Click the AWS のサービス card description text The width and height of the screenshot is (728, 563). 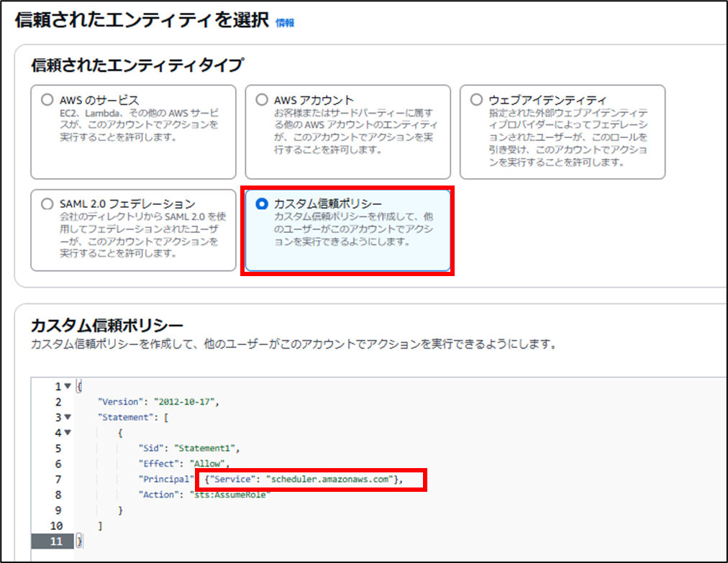pyautogui.click(x=139, y=125)
